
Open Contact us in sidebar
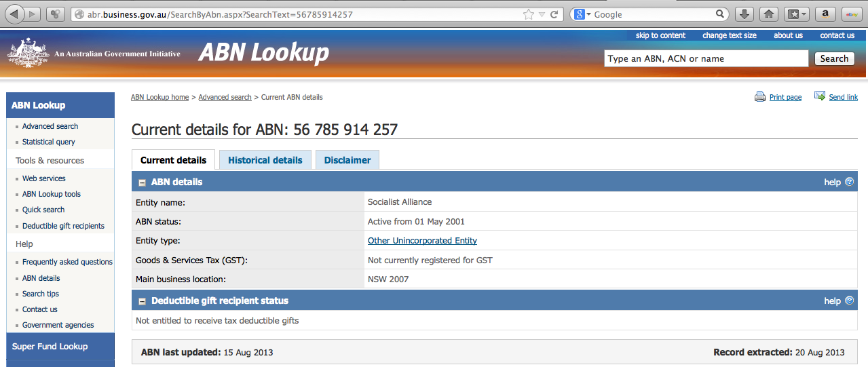point(39,309)
